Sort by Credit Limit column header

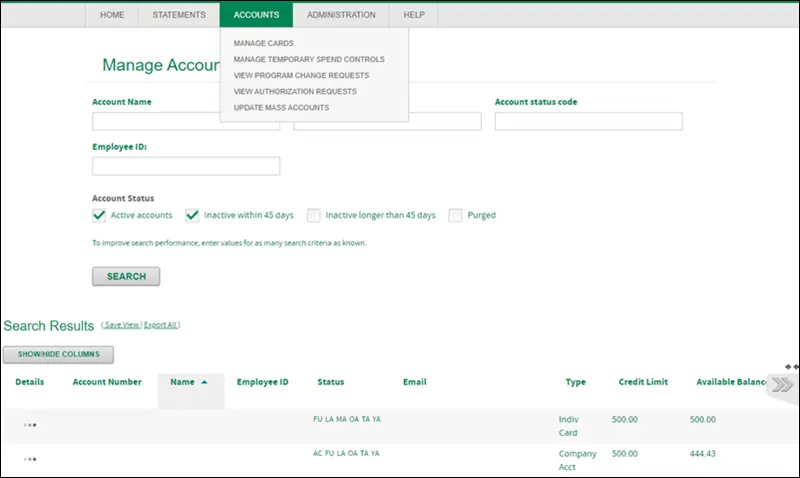pyautogui.click(x=643, y=382)
